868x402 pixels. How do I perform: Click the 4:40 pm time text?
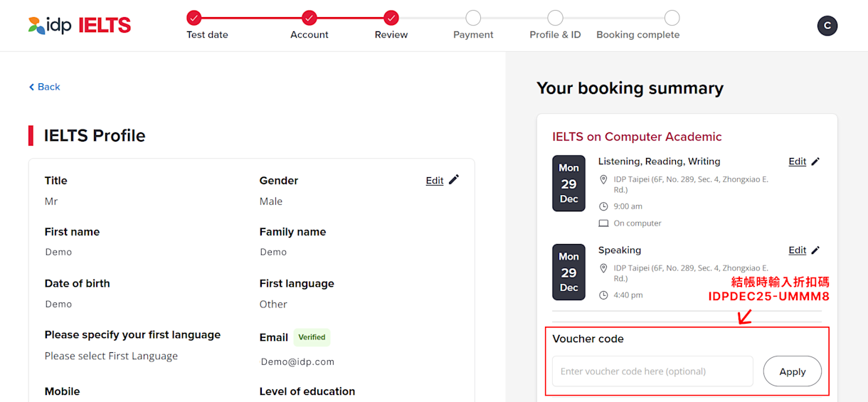pos(628,295)
